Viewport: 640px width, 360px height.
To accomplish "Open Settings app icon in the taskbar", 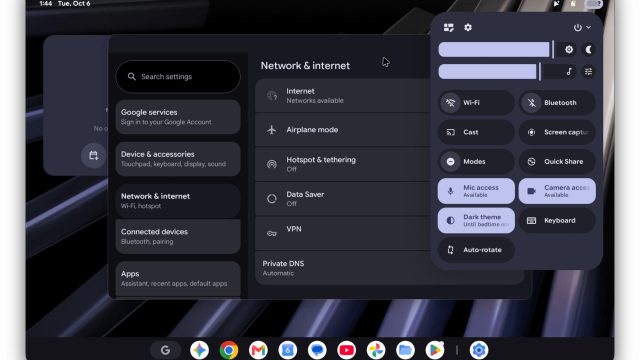I will tap(479, 350).
